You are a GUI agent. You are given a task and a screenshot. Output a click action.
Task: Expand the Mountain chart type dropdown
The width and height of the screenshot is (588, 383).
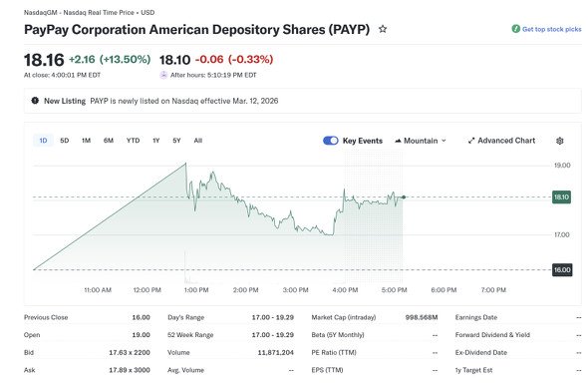click(421, 141)
